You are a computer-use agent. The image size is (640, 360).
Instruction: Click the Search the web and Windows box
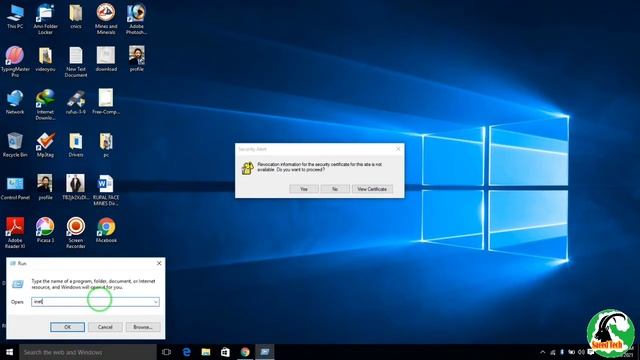coord(88,352)
